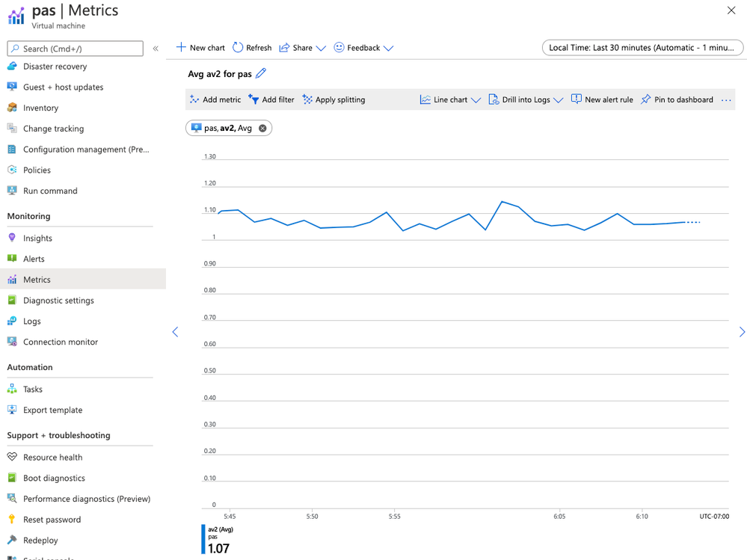Screen dimensions: 747x560
Task: Click the Add filter funnel icon
Action: [x=253, y=99]
